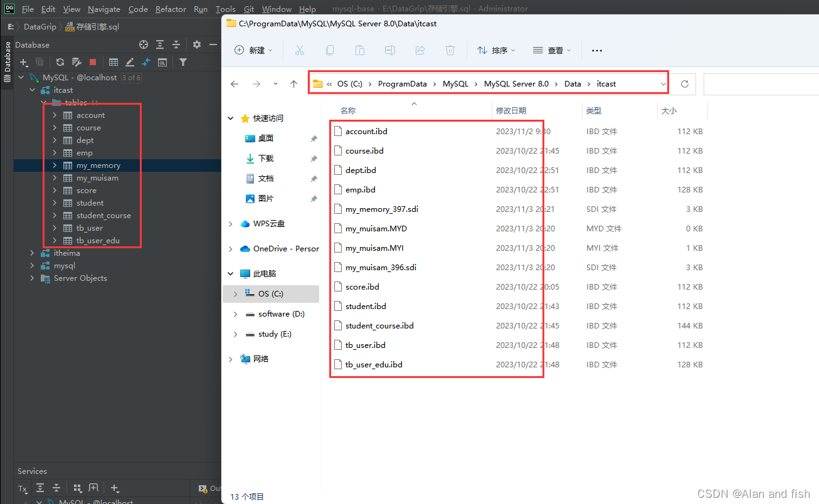Click Open in New Tab icon in Services
Image resolution: width=819 pixels, height=504 pixels.
coord(93,488)
